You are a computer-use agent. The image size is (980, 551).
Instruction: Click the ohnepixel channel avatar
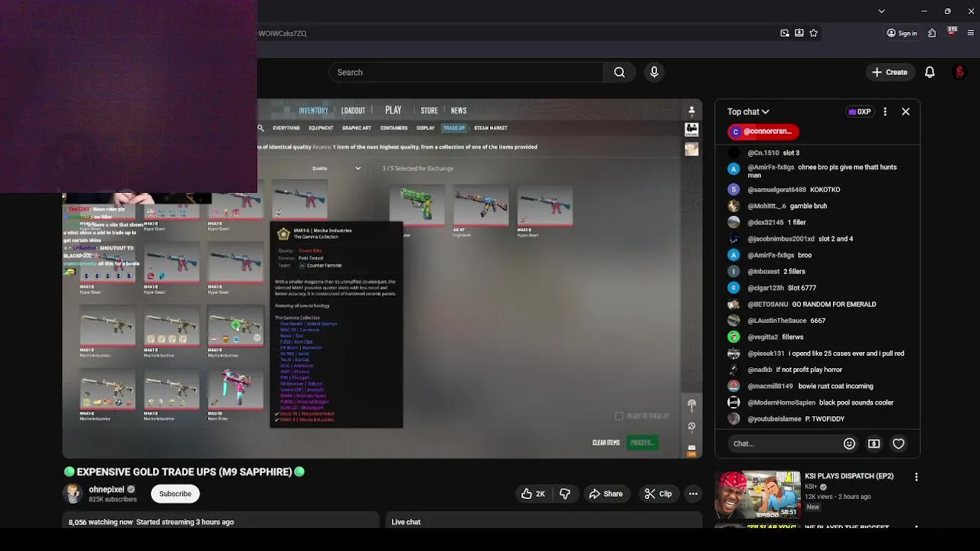click(73, 494)
